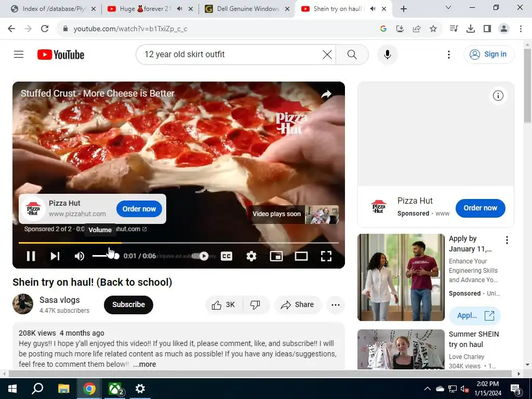Toggle the autoplay switch
The image size is (532, 399).
[x=200, y=256]
